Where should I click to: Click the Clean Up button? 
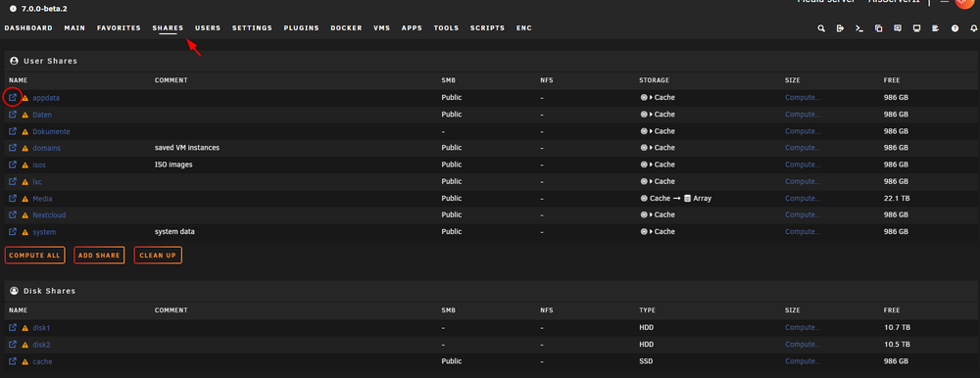pyautogui.click(x=158, y=256)
